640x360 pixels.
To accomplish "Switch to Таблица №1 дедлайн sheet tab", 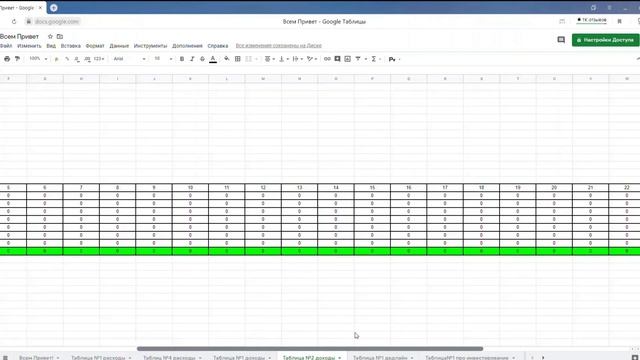I will click(380, 358).
